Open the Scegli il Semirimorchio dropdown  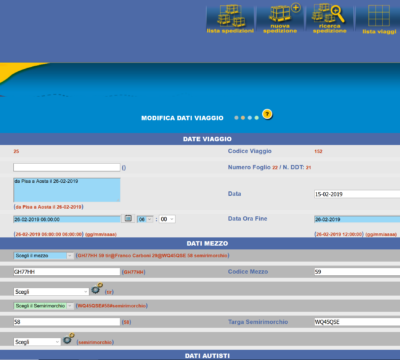[x=43, y=306]
